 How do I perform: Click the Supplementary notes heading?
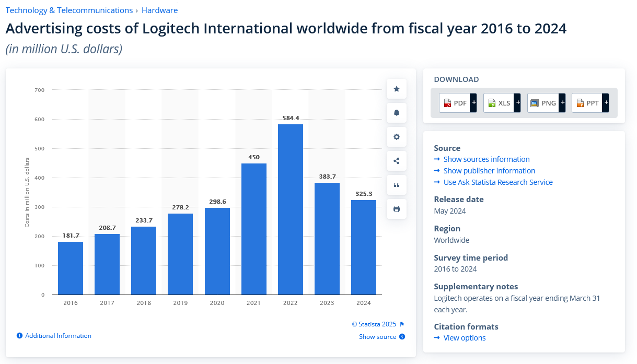click(x=476, y=287)
